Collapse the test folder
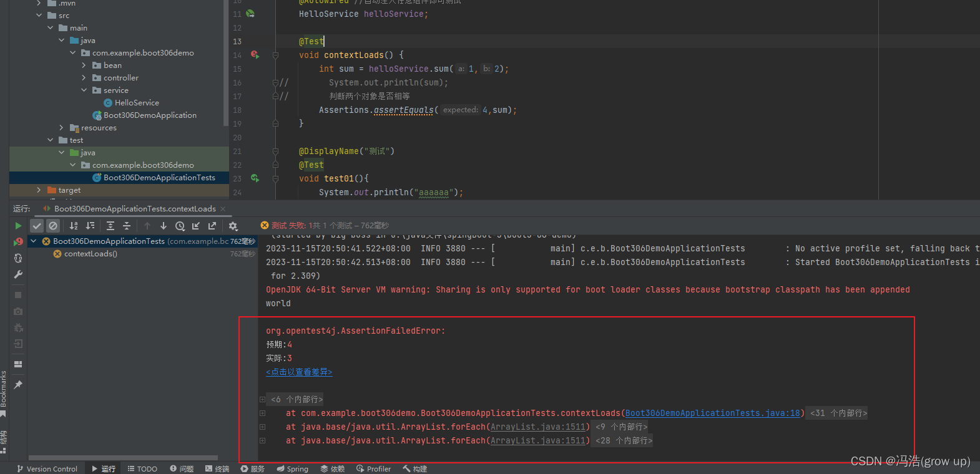Image resolution: width=980 pixels, height=474 pixels. 51,140
